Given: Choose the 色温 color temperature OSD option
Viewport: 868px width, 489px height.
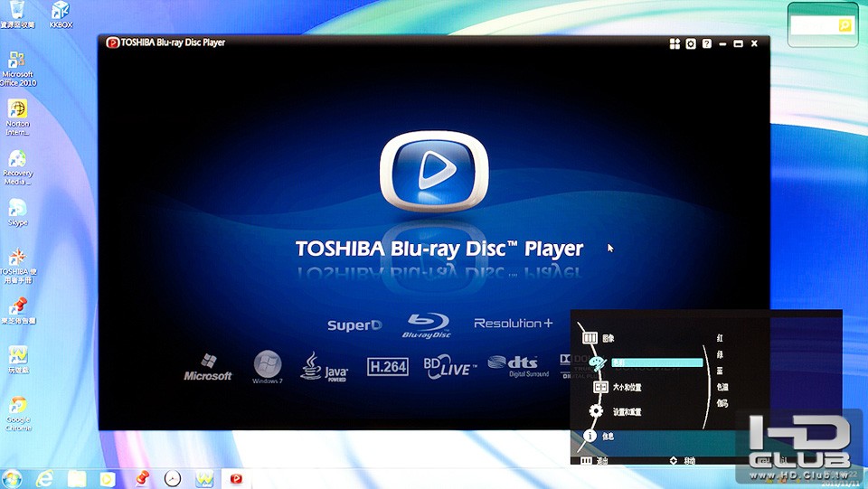Looking at the screenshot, I should (722, 387).
